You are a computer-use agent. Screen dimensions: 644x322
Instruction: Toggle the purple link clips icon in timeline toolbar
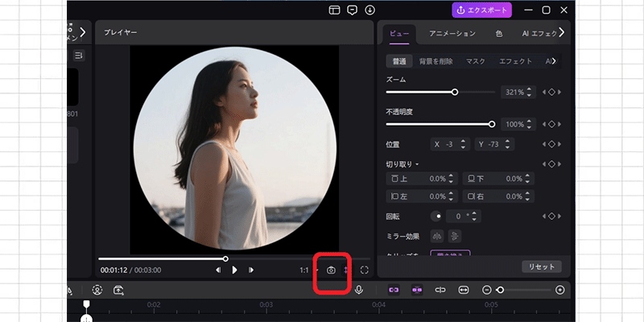pyautogui.click(x=394, y=290)
